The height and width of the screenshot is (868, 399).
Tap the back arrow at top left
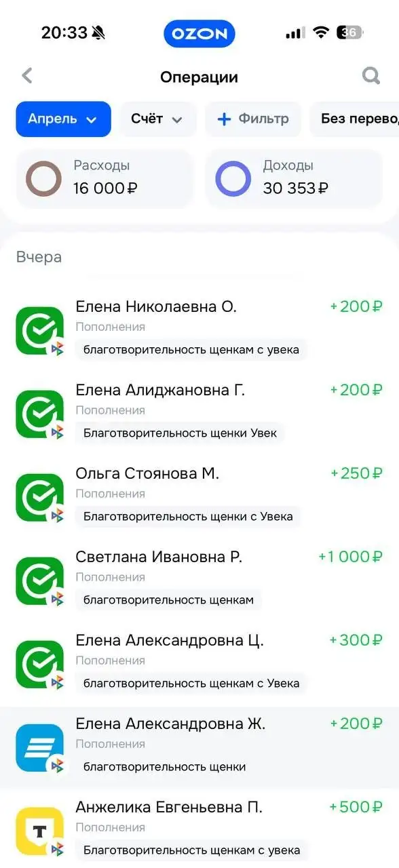click(27, 75)
